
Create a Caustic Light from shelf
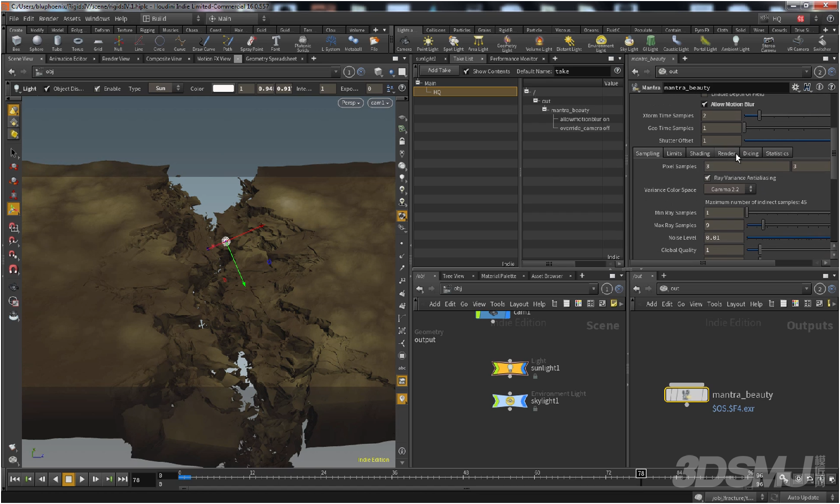coord(676,43)
